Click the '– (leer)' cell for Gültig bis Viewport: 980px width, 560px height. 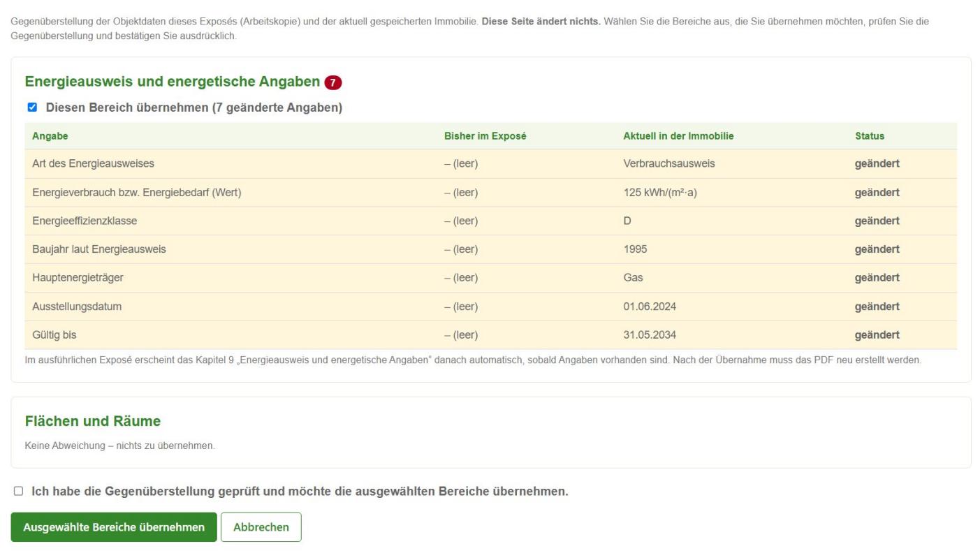(461, 335)
